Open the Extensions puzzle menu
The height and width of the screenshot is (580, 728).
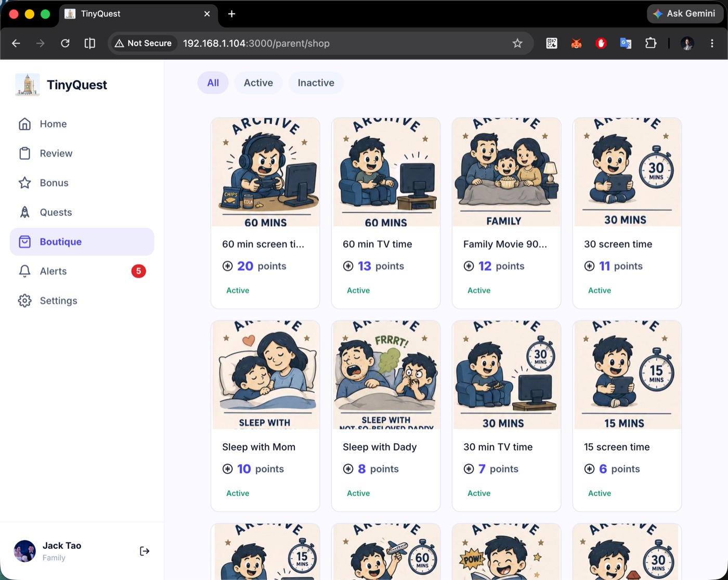[x=651, y=43]
